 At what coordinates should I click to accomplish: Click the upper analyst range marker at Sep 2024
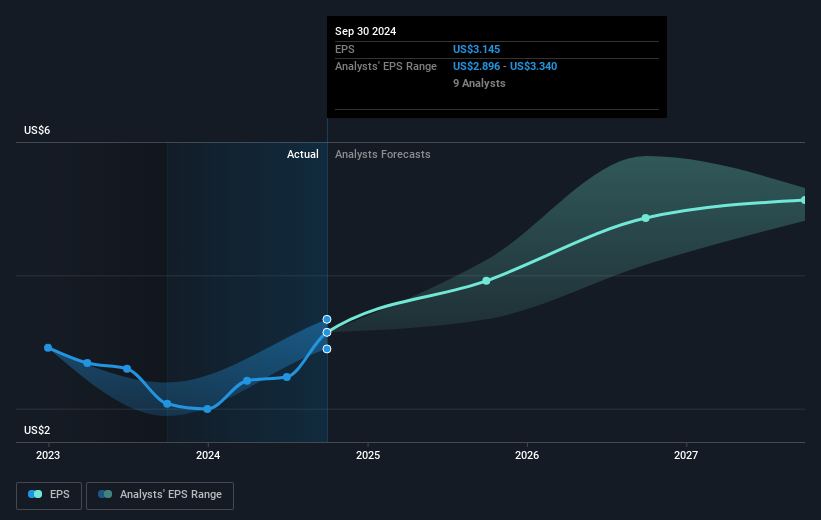click(x=327, y=319)
